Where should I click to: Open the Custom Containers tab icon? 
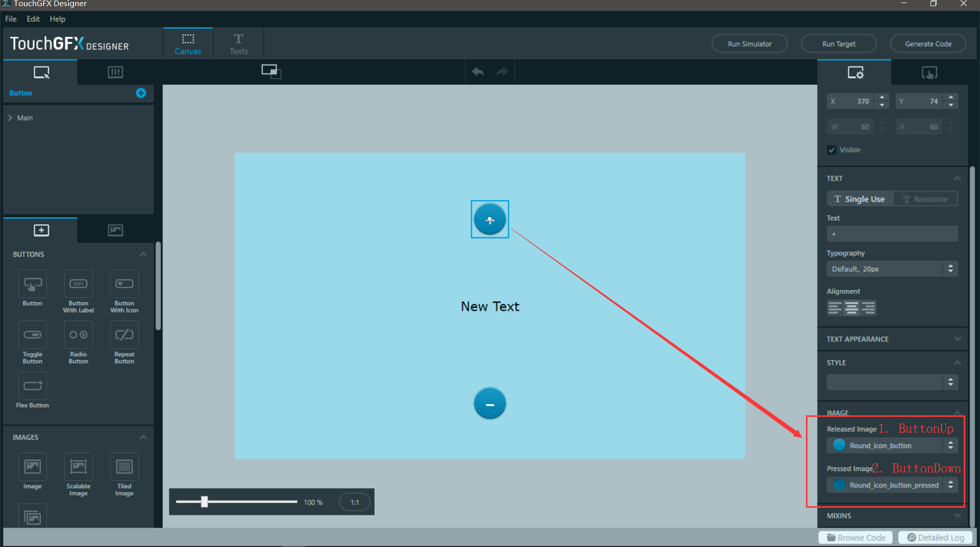pyautogui.click(x=115, y=72)
